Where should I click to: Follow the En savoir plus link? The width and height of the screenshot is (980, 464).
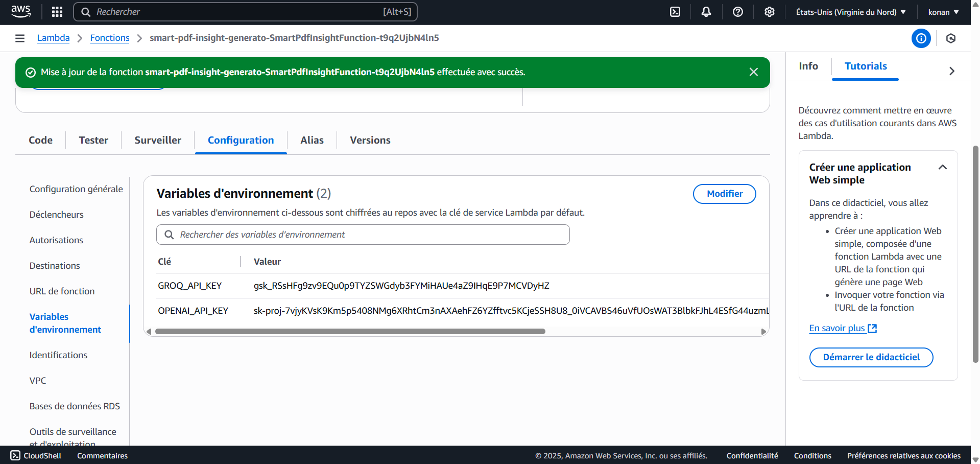click(837, 328)
